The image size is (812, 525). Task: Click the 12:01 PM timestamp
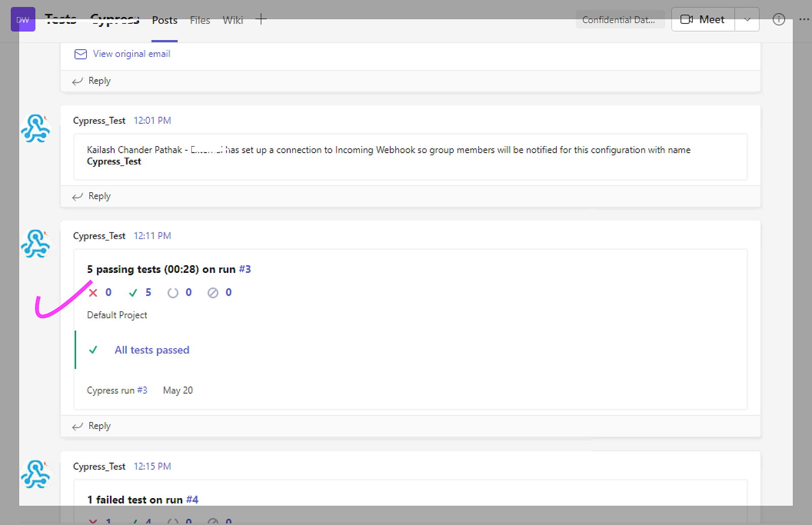pyautogui.click(x=152, y=121)
